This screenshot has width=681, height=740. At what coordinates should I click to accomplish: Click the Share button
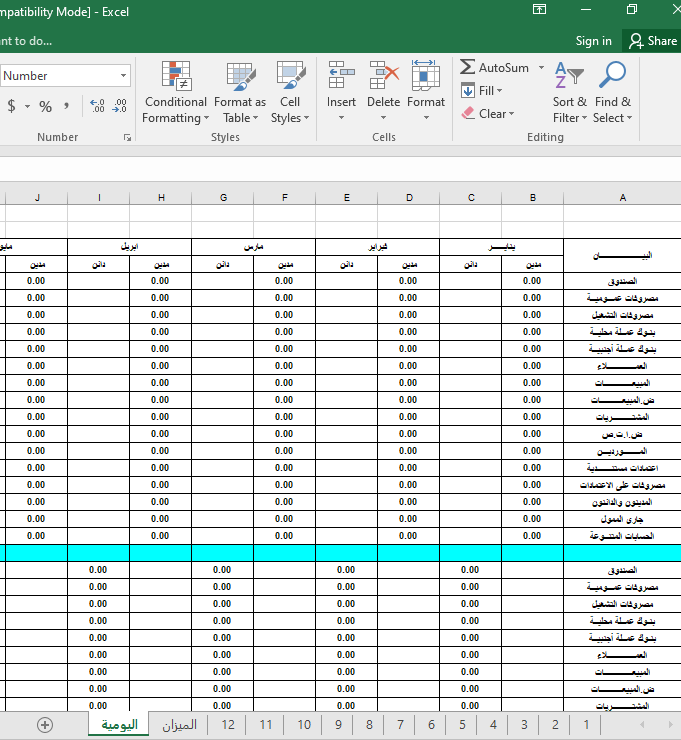coord(651,41)
